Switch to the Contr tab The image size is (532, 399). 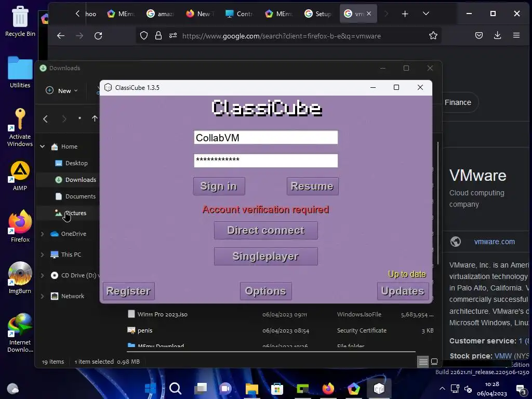click(239, 14)
